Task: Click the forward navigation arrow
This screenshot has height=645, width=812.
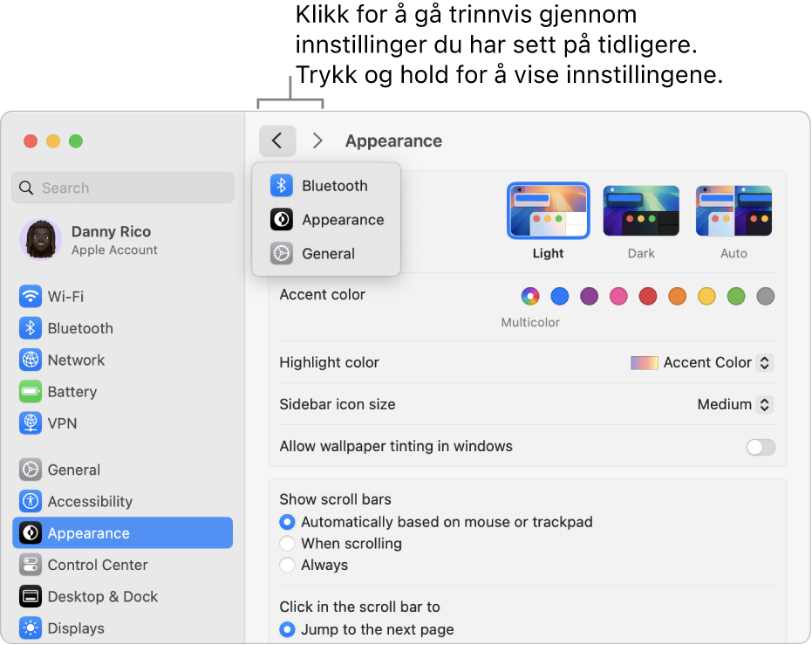Action: [x=317, y=141]
